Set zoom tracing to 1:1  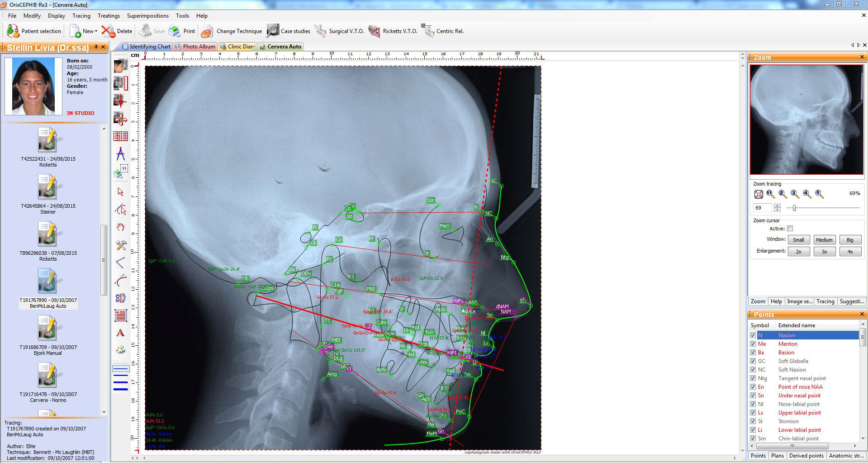click(x=771, y=194)
